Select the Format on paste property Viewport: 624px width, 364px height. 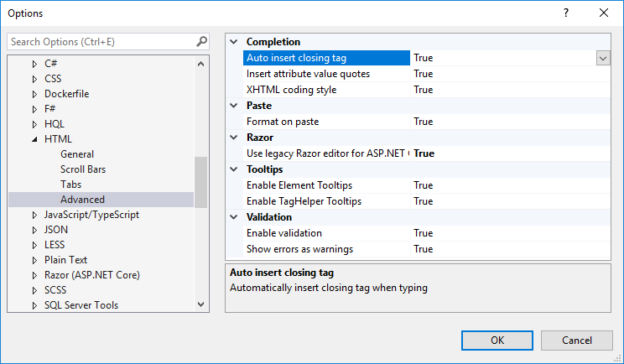(x=283, y=122)
